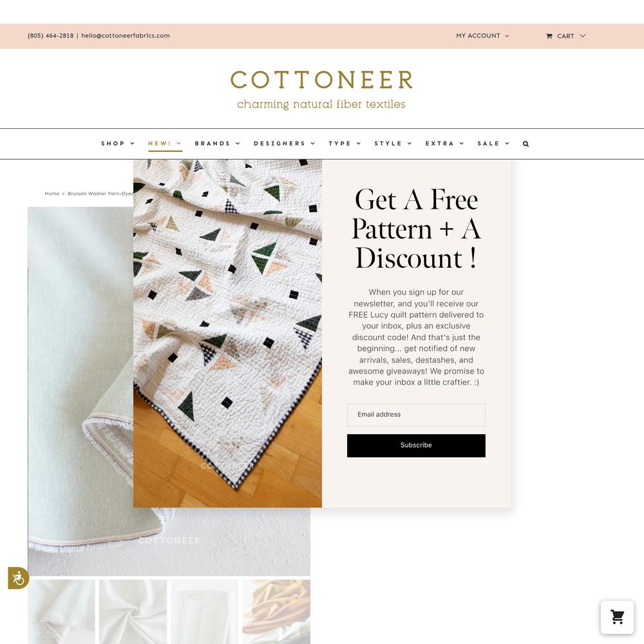Open the Type menu
This screenshot has width=644, height=644.
coord(344,144)
